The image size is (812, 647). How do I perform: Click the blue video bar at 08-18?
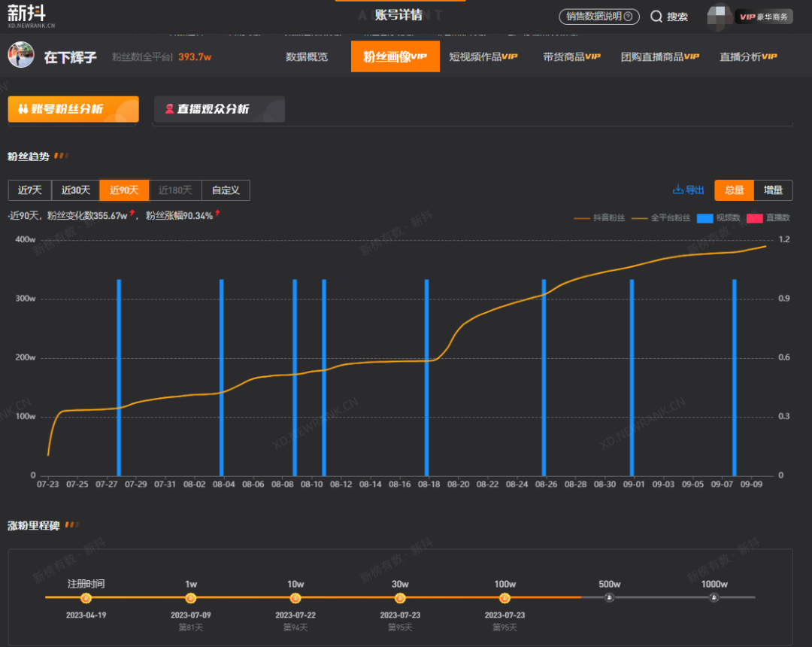click(x=426, y=376)
